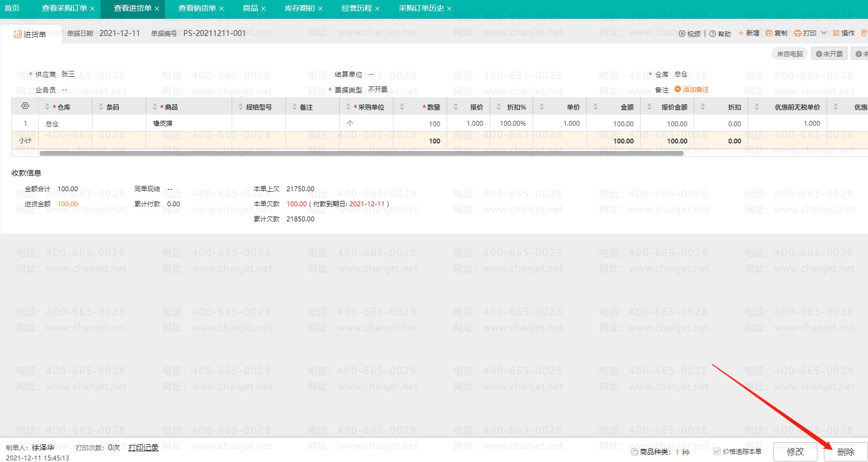
Task: Switch to the 查看采购订单 tab
Action: click(x=64, y=8)
